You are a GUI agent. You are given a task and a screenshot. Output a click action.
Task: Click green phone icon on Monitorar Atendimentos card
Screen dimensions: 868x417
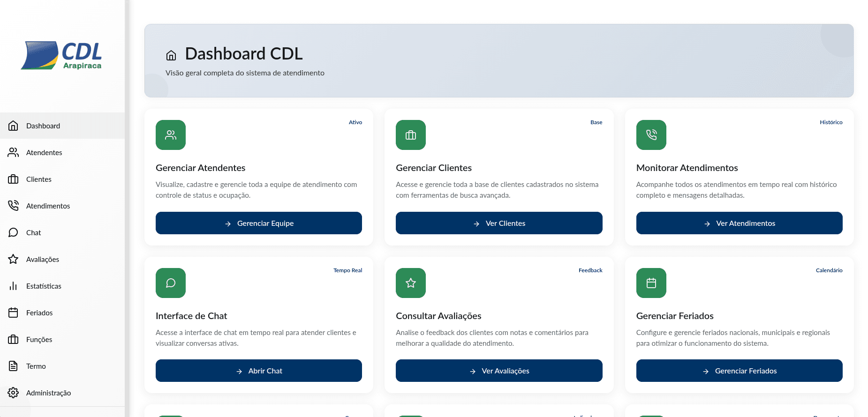click(x=651, y=135)
